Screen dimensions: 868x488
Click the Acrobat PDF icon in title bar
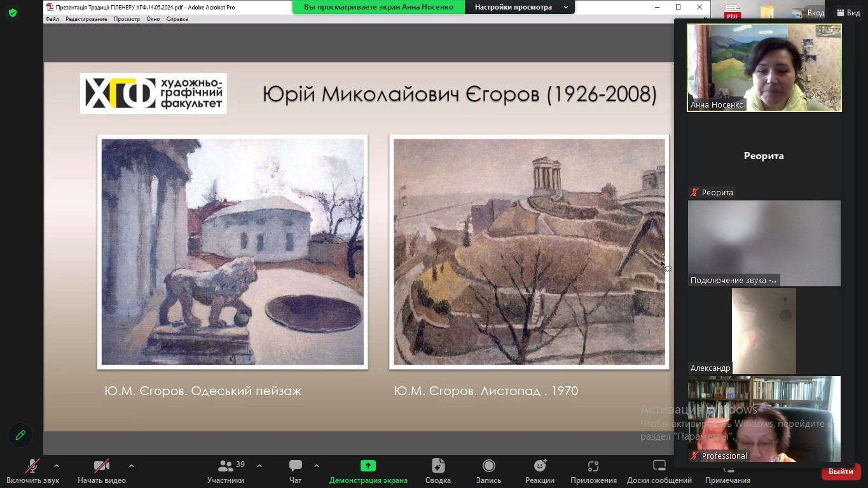point(50,7)
